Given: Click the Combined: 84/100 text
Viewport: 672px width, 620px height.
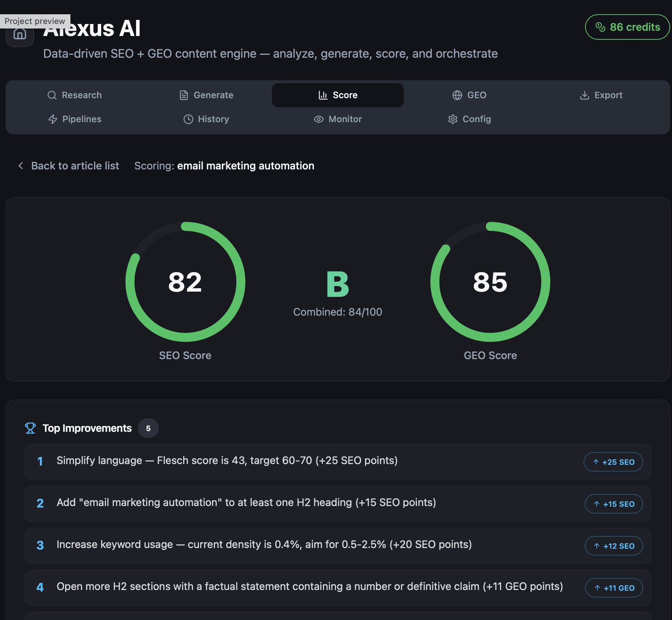Looking at the screenshot, I should coord(338,312).
